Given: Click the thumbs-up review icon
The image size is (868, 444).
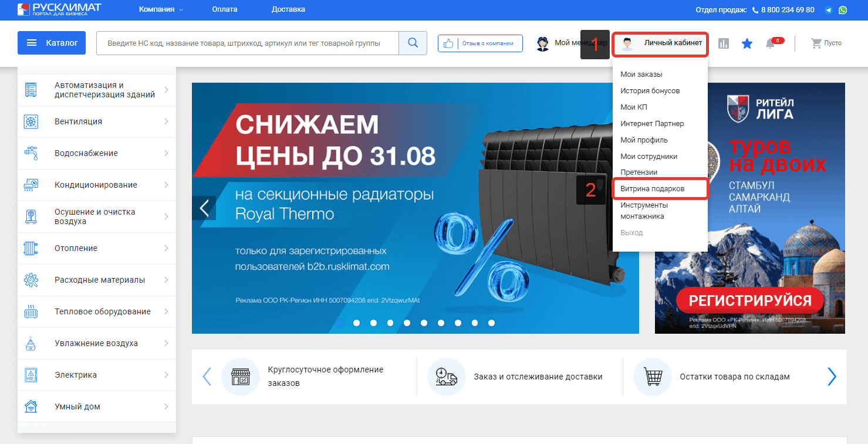Looking at the screenshot, I should pyautogui.click(x=449, y=43).
